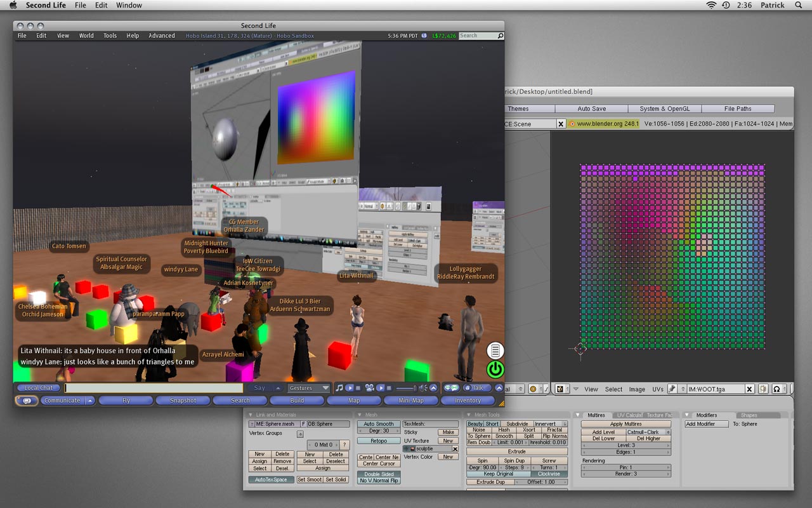Click the Extrude button in Mesh Tools
The height and width of the screenshot is (508, 812).
[517, 451]
